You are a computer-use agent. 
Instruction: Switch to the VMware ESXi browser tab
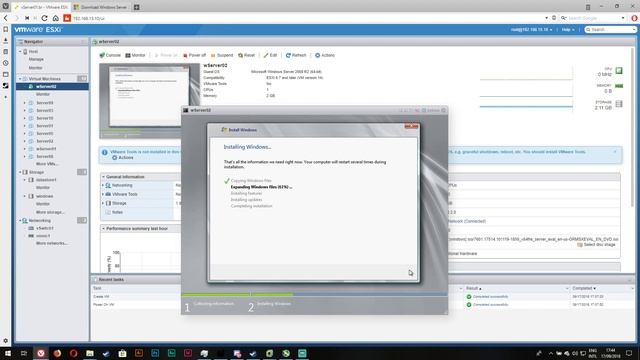[42, 7]
